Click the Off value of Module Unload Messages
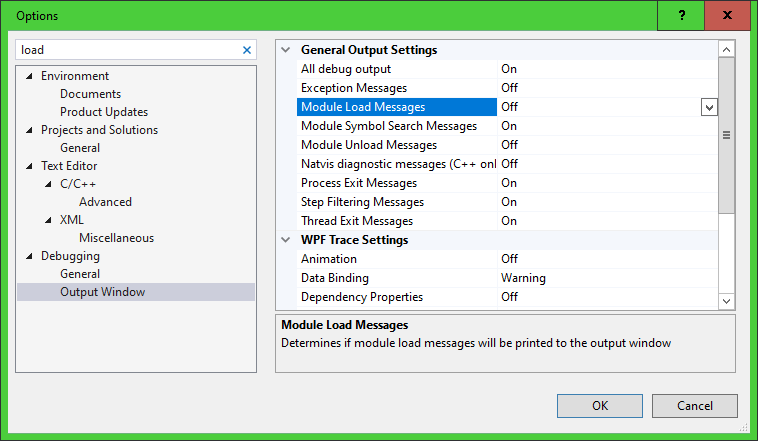 click(x=510, y=145)
